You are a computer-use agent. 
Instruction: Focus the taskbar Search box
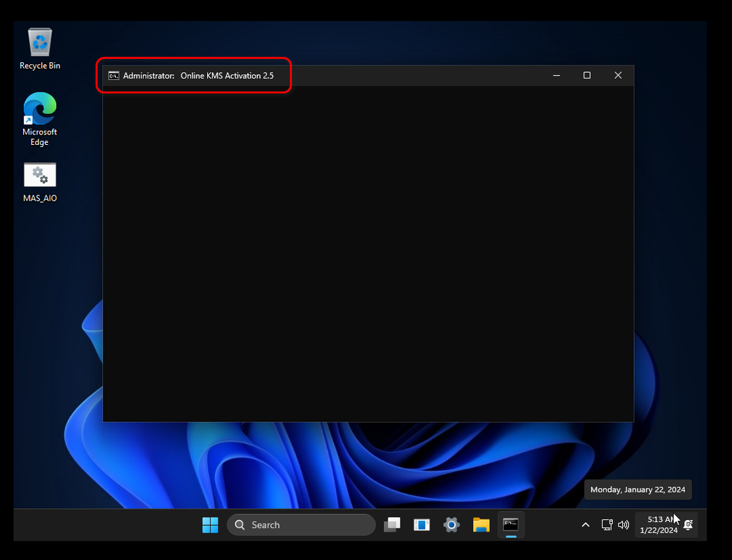coord(301,524)
